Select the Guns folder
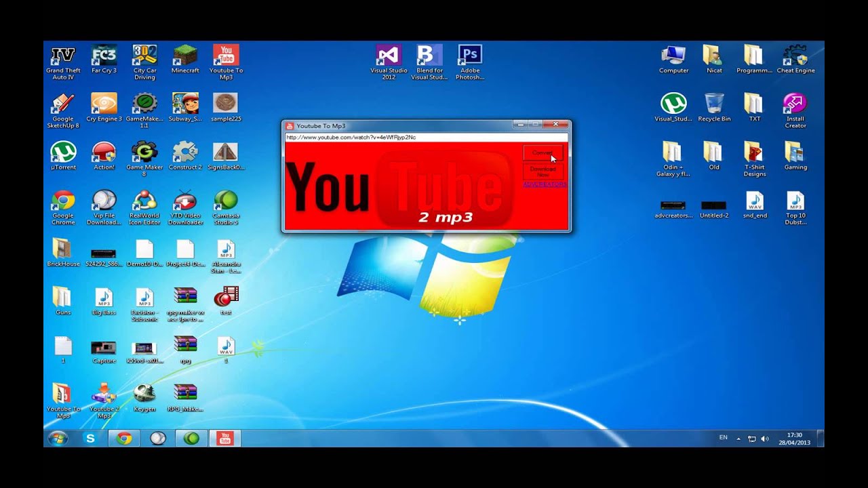The image size is (868, 488). tap(63, 300)
